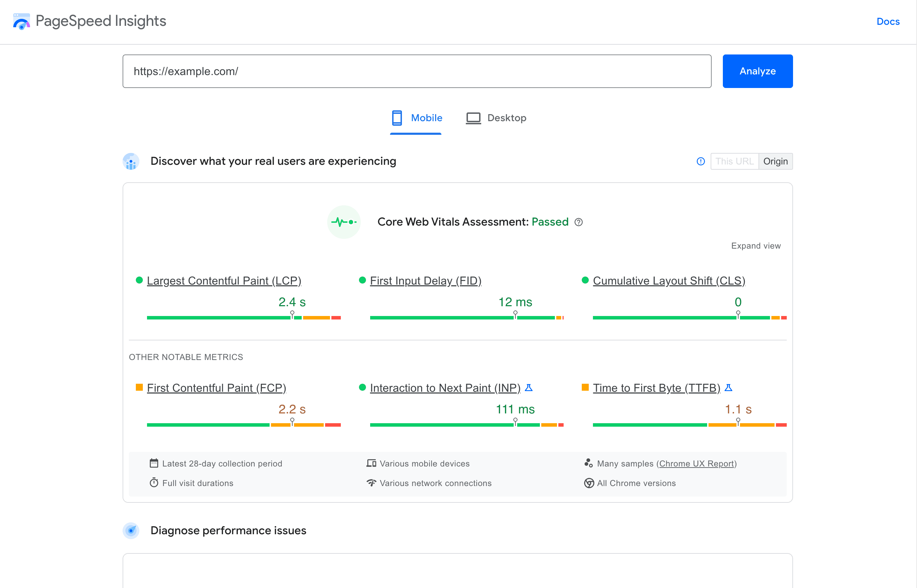Click the devices icon for mobile devices
The image size is (917, 588).
pos(371,463)
